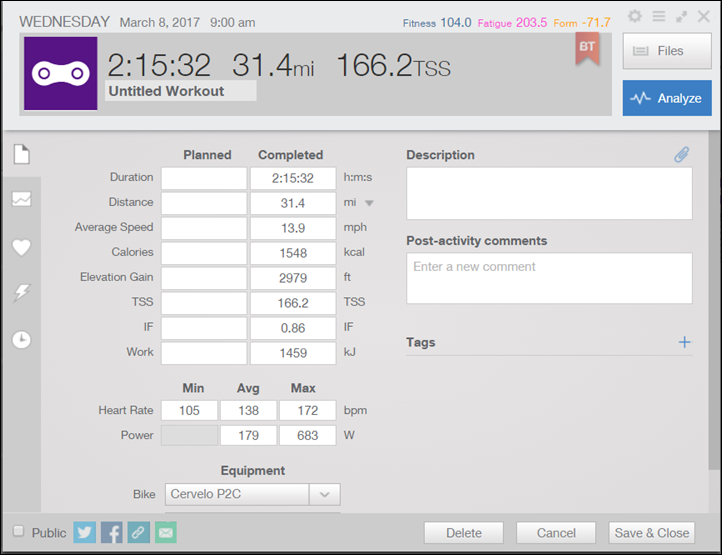
Task: Open the power lightning bolt sidebar icon
Action: [x=21, y=293]
